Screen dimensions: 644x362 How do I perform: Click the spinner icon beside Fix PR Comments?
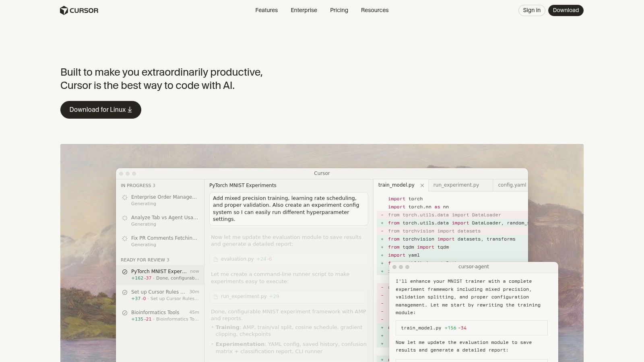(x=125, y=239)
